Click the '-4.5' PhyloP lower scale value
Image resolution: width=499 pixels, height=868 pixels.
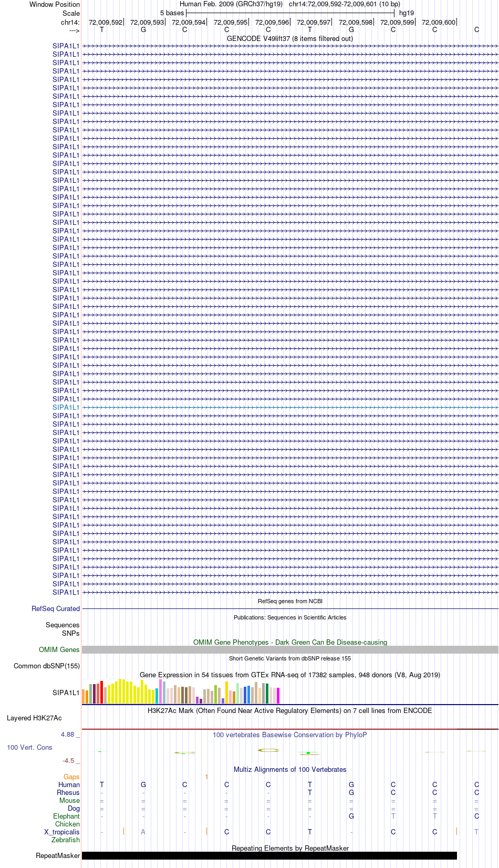coord(68,760)
